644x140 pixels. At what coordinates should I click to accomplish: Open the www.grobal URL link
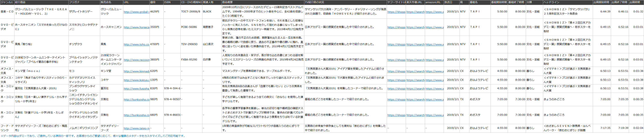(x=136, y=12)
